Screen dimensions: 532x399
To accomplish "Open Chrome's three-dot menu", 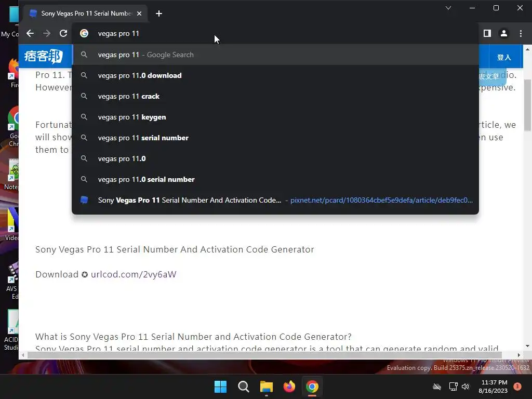I will [x=521, y=33].
